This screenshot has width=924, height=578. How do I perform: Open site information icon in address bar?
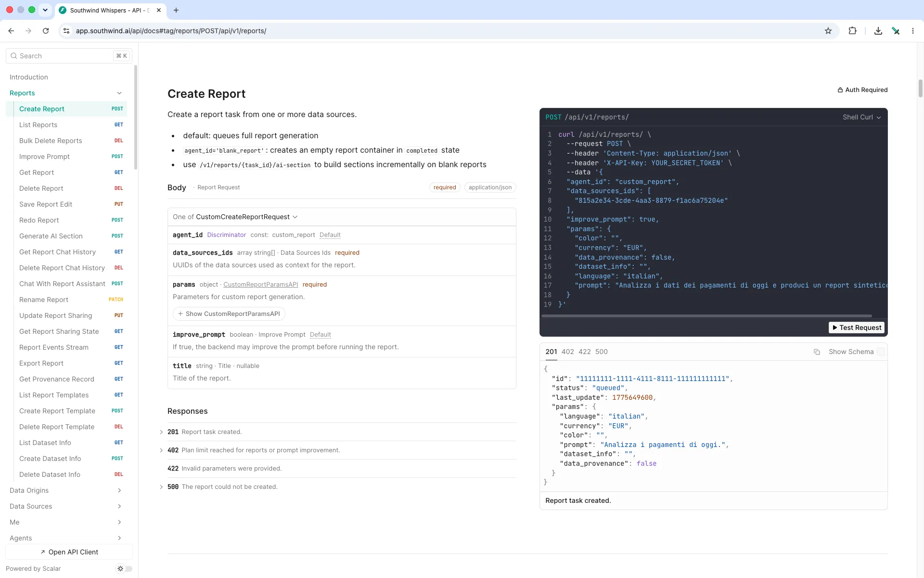coord(66,31)
